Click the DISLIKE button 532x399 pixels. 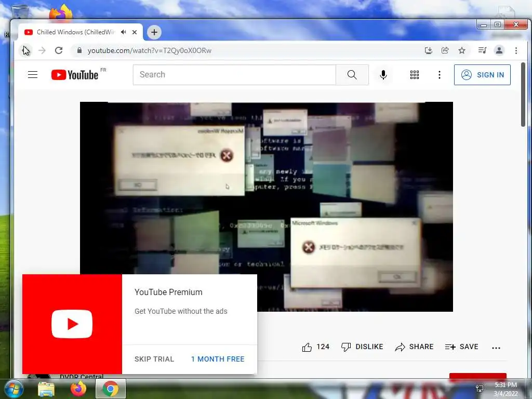[362, 347]
